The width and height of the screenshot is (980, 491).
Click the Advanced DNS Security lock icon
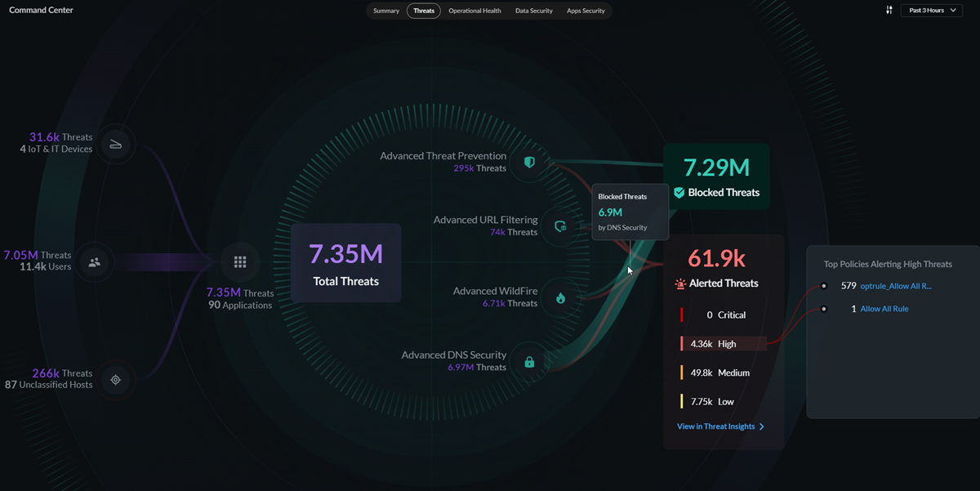click(529, 362)
